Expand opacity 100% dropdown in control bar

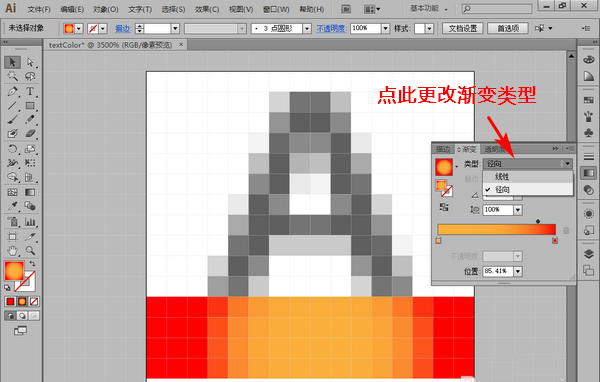point(385,28)
